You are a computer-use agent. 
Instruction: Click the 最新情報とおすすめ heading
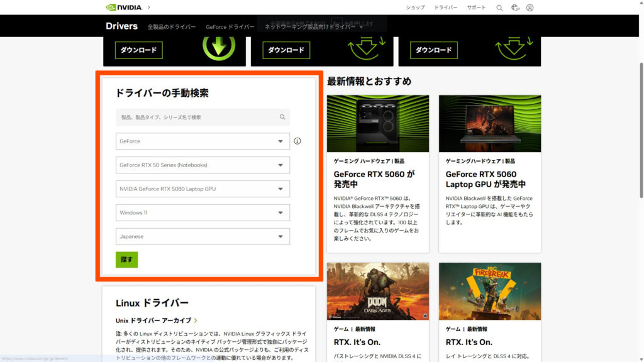(x=369, y=81)
